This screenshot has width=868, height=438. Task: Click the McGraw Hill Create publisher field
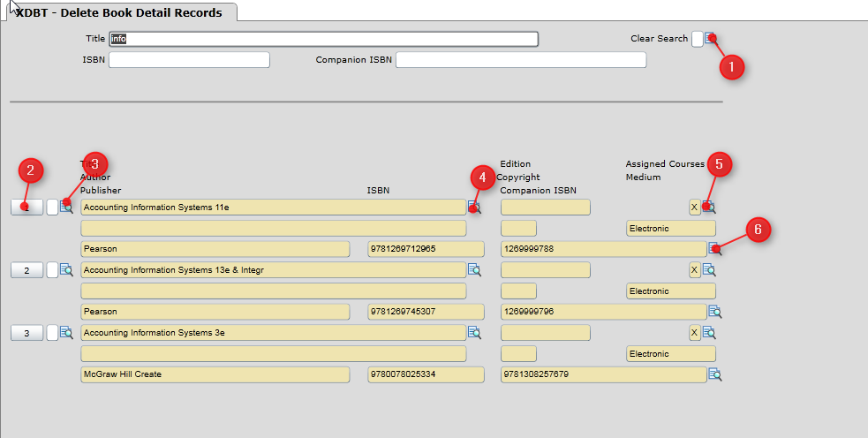[215, 374]
